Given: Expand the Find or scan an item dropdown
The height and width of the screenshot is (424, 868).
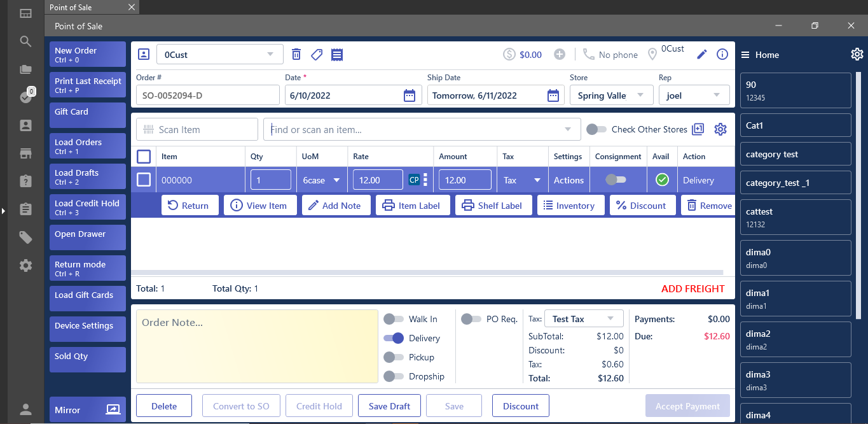Looking at the screenshot, I should click(568, 129).
